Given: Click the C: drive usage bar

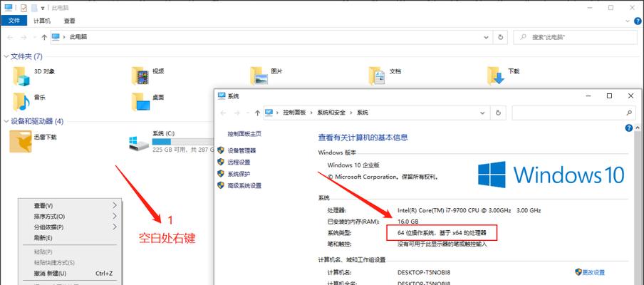Looking at the screenshot, I should click(x=183, y=142).
